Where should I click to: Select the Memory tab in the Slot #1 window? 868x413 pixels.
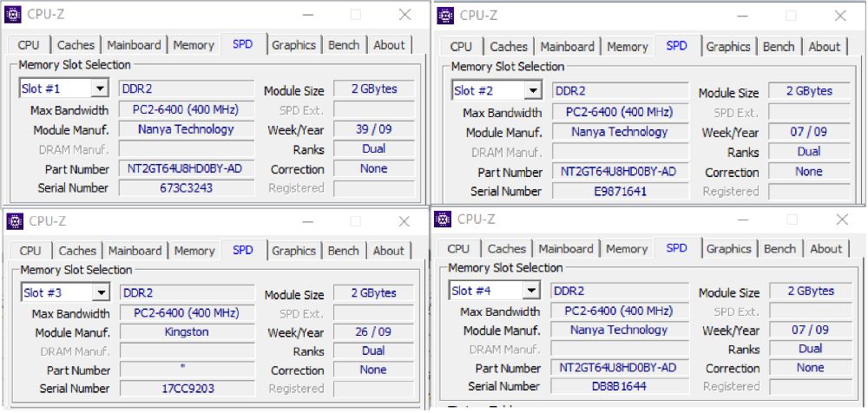[x=194, y=45]
